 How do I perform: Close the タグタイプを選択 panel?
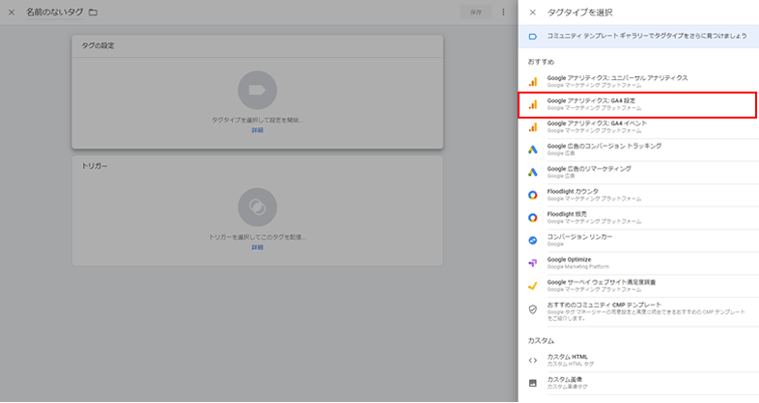[532, 13]
